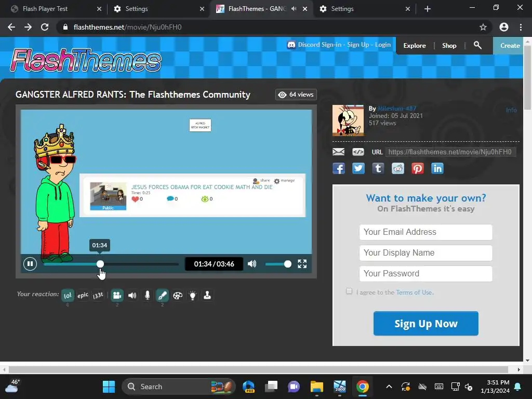Open the author's profile name link

(x=396, y=108)
